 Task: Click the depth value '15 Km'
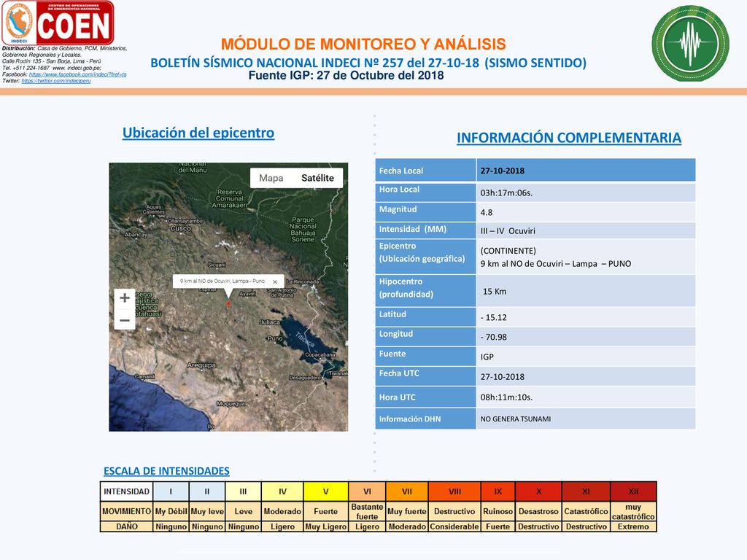[495, 292]
